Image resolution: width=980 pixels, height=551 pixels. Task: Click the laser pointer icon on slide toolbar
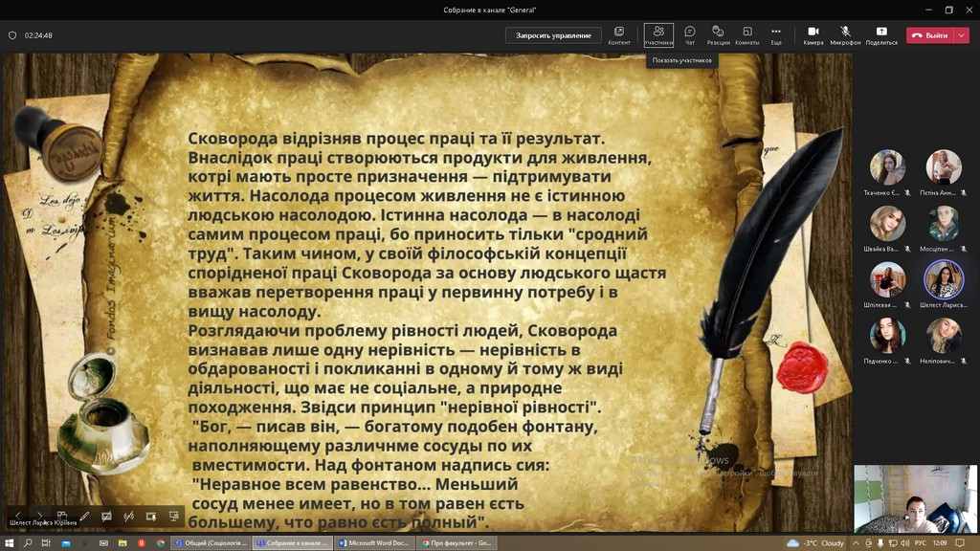tap(129, 516)
